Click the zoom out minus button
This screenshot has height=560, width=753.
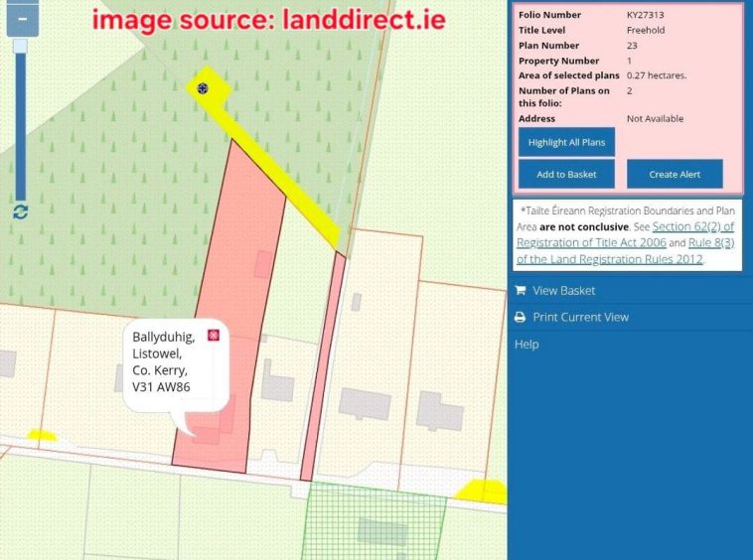click(22, 19)
